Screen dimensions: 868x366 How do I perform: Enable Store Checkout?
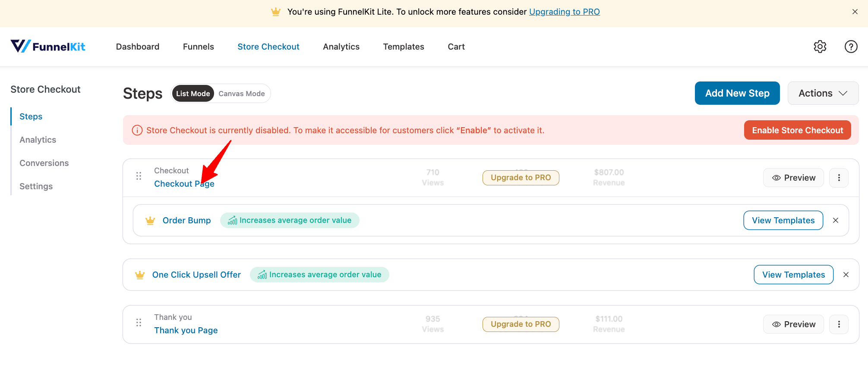click(797, 130)
